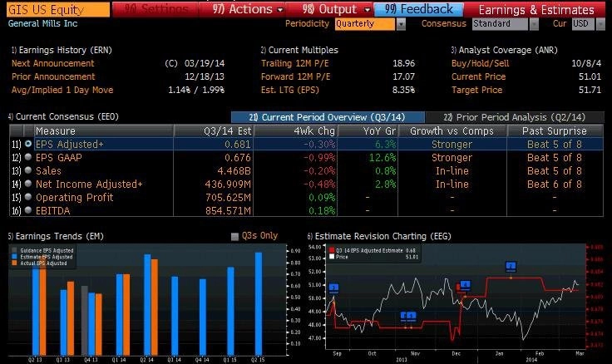Click the Next Announcement date 03/19/14
The width and height of the screenshot is (612, 364).
(x=205, y=63)
